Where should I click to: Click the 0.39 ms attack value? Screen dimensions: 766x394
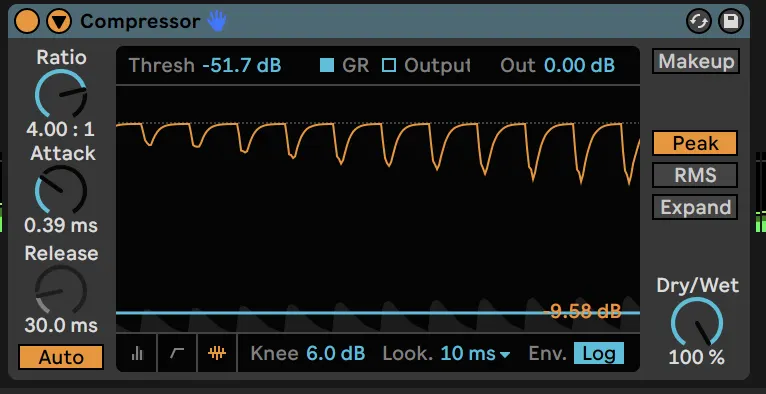click(x=61, y=226)
